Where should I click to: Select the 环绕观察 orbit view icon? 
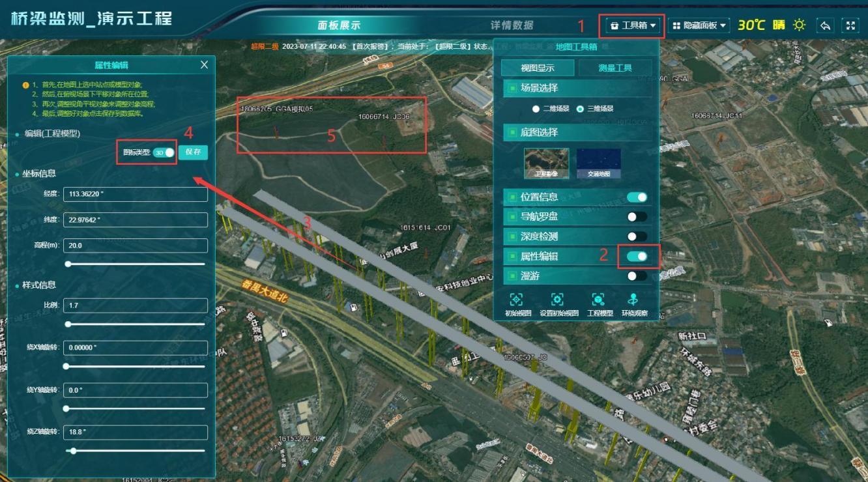pyautogui.click(x=633, y=300)
